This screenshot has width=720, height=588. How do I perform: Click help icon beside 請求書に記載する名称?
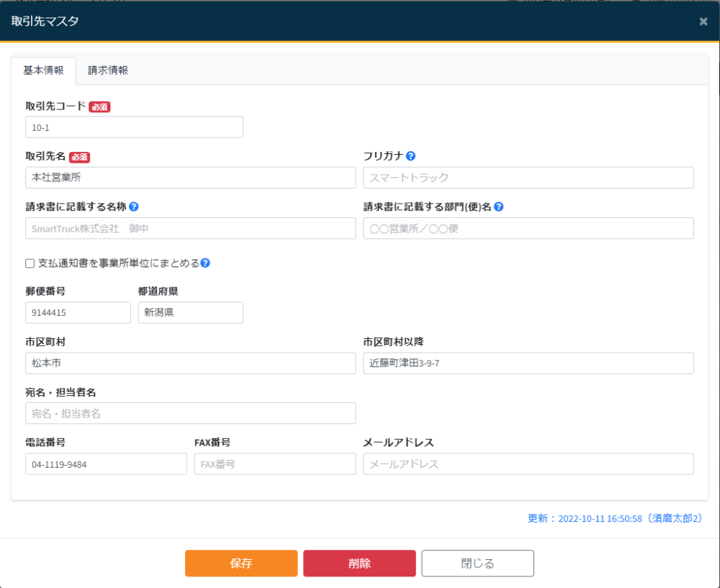(134, 207)
